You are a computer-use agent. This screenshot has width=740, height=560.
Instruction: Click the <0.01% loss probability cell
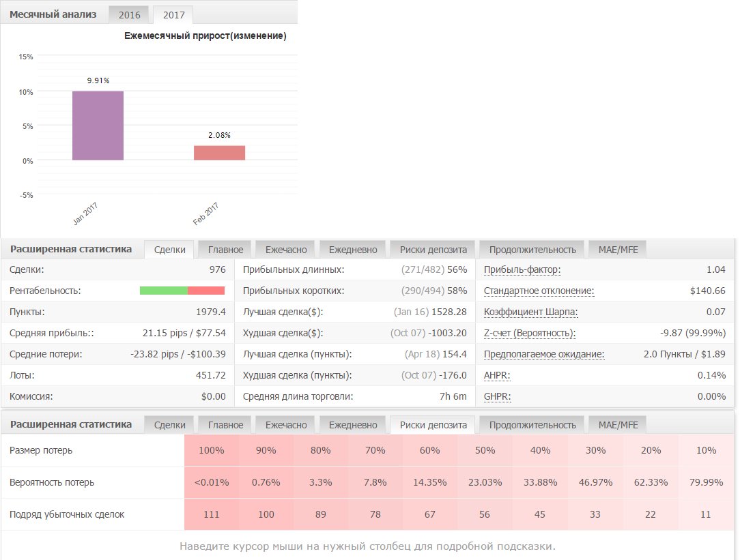tap(212, 482)
